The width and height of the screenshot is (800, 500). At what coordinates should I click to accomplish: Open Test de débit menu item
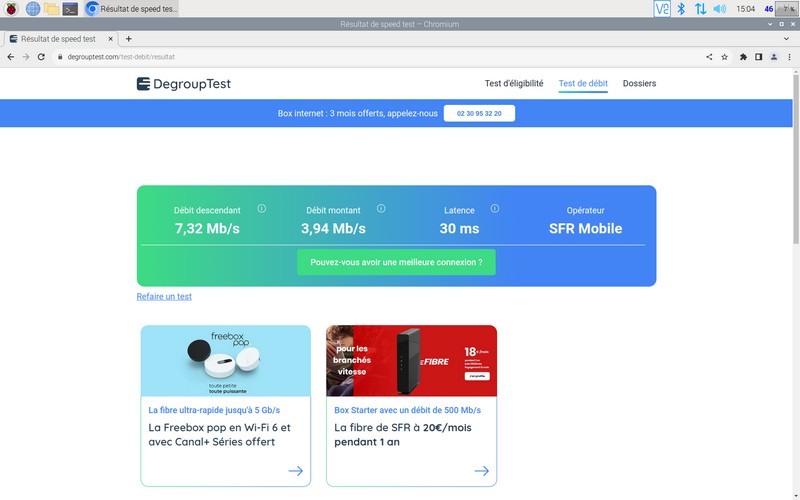[x=583, y=83]
